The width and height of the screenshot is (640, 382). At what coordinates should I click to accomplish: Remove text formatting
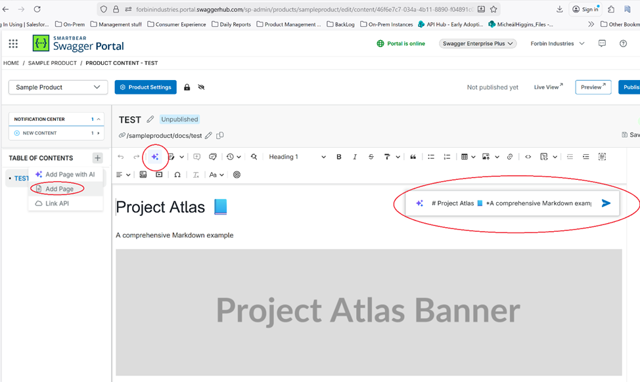pos(196,175)
